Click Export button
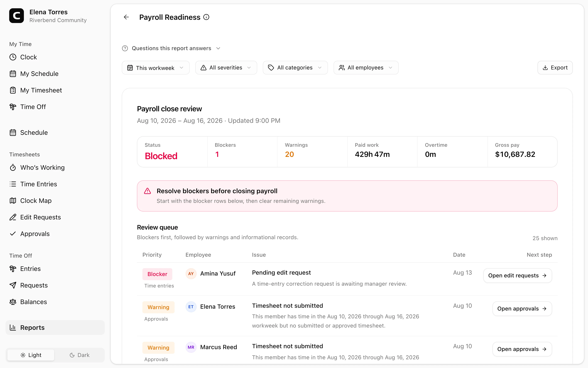Viewport: 588px width, 368px height. [x=555, y=68]
